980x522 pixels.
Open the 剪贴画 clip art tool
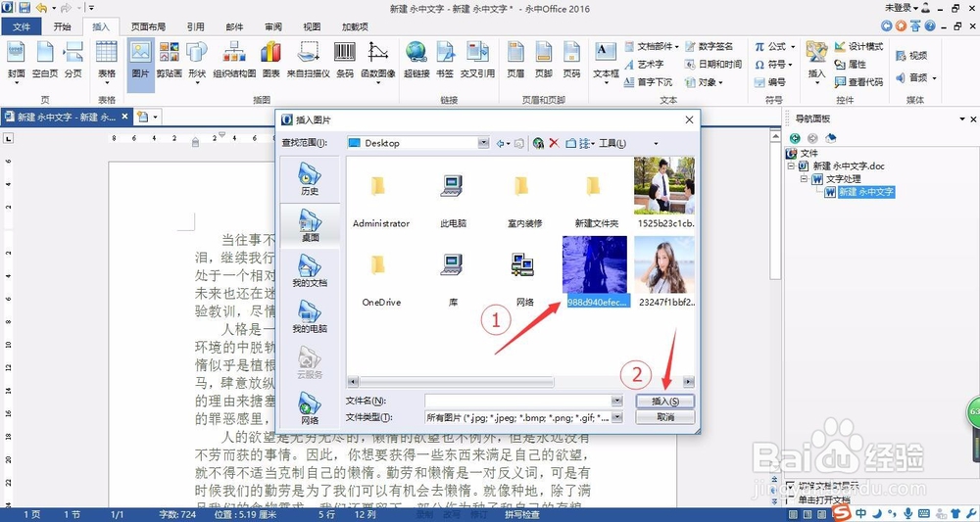coord(169,60)
